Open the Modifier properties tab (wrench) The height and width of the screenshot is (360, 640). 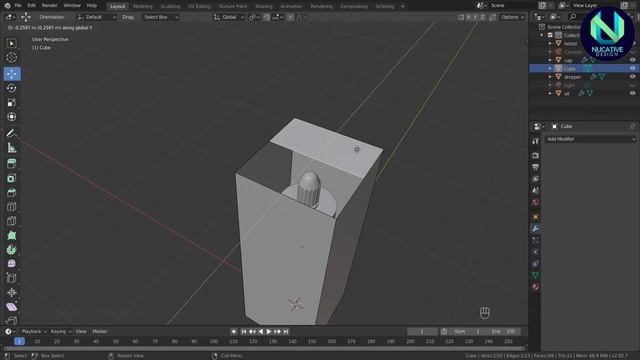point(536,229)
